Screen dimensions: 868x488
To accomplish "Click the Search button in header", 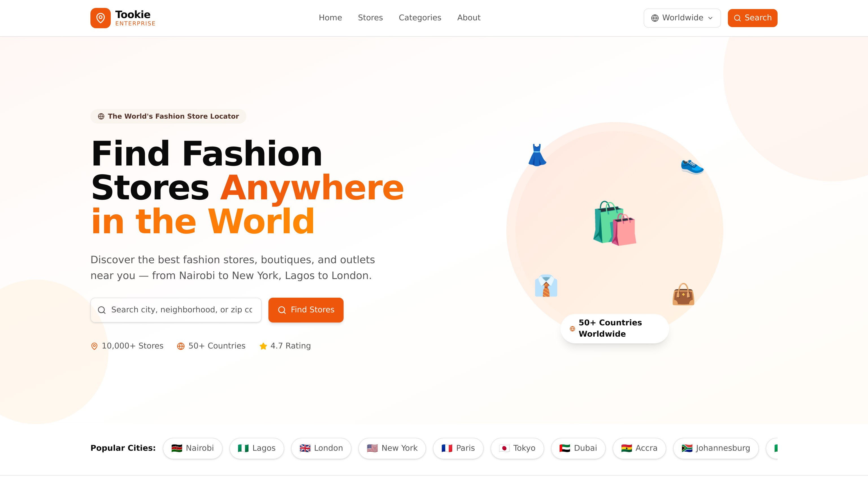I will coord(752,18).
